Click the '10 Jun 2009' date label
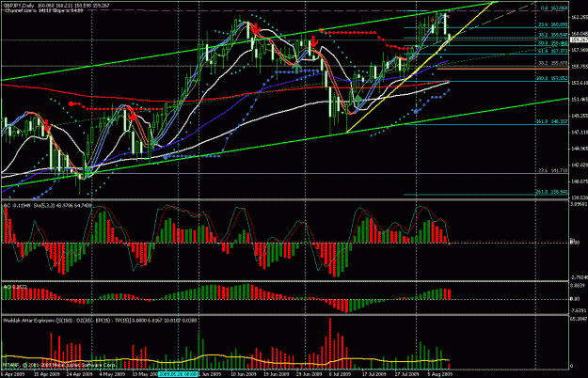The height and width of the screenshot is (378, 588). click(x=244, y=374)
